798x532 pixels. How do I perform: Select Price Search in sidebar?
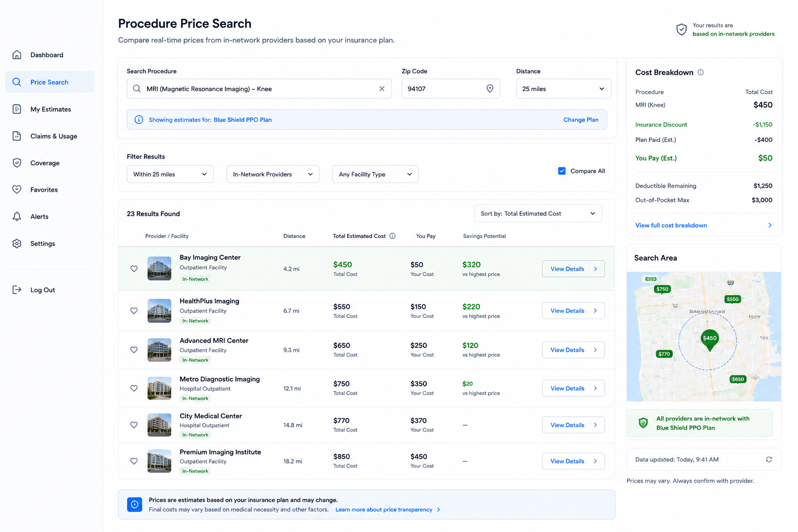(x=49, y=82)
